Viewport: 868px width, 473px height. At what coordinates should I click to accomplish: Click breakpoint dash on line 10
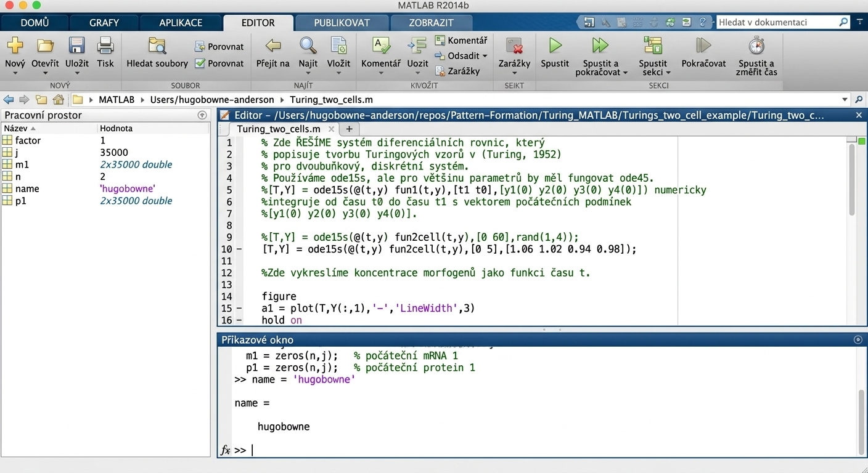pyautogui.click(x=239, y=249)
